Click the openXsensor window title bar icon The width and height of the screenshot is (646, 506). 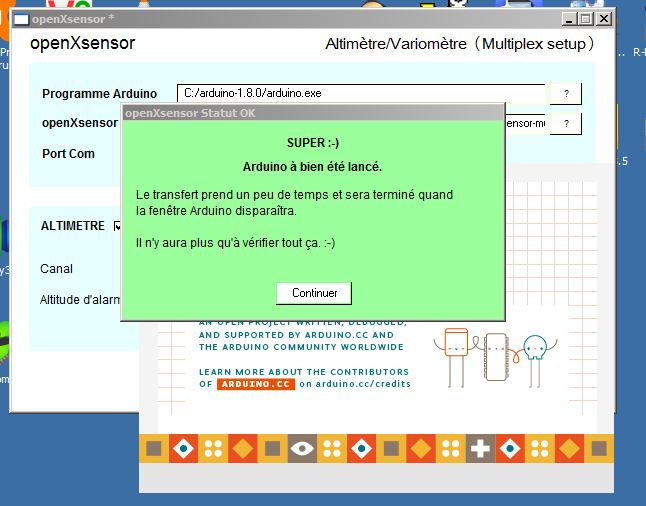tap(21, 19)
